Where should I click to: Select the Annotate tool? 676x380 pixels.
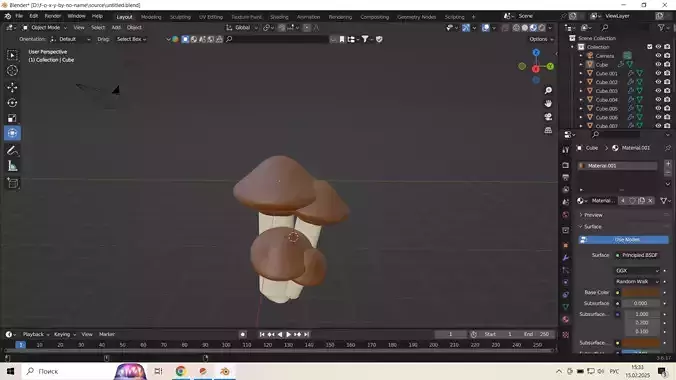point(12,151)
